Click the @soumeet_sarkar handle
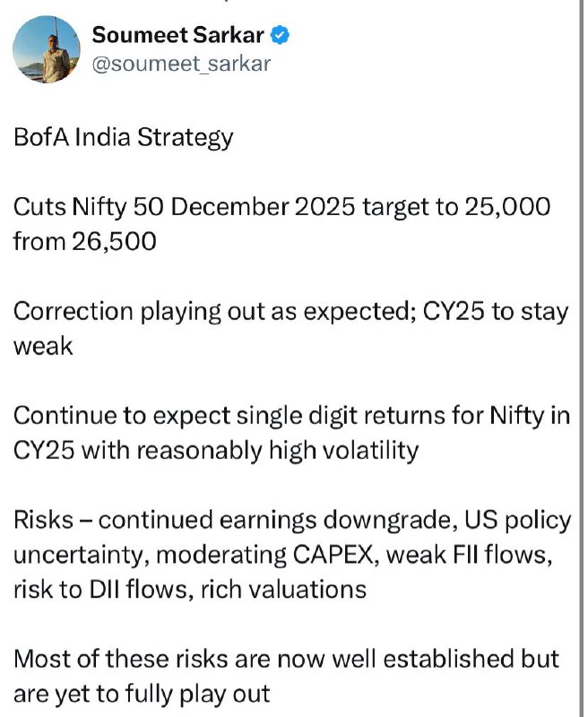The image size is (588, 717). (x=181, y=64)
